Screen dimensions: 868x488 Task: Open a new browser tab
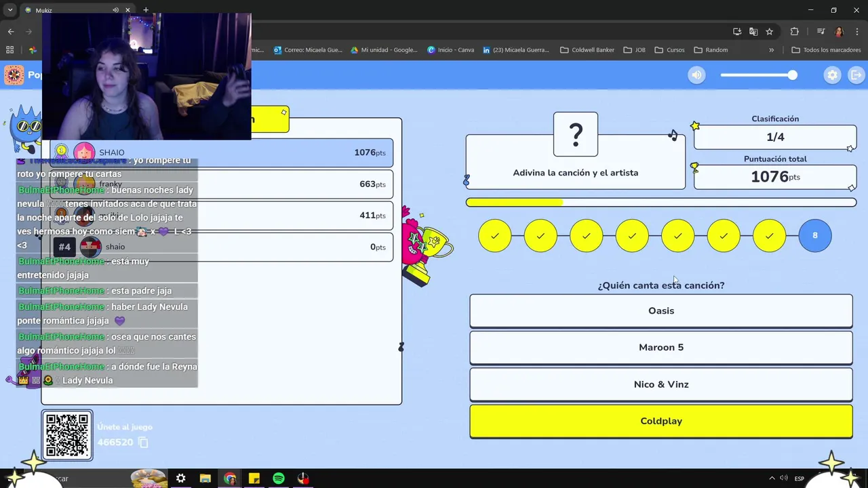(x=146, y=10)
